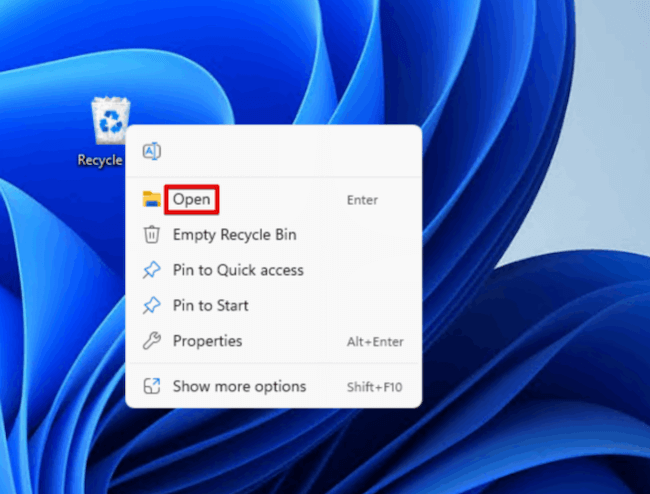Screen dimensions: 650x494
Task: Click the wrench icon beside Properties
Action: (152, 341)
